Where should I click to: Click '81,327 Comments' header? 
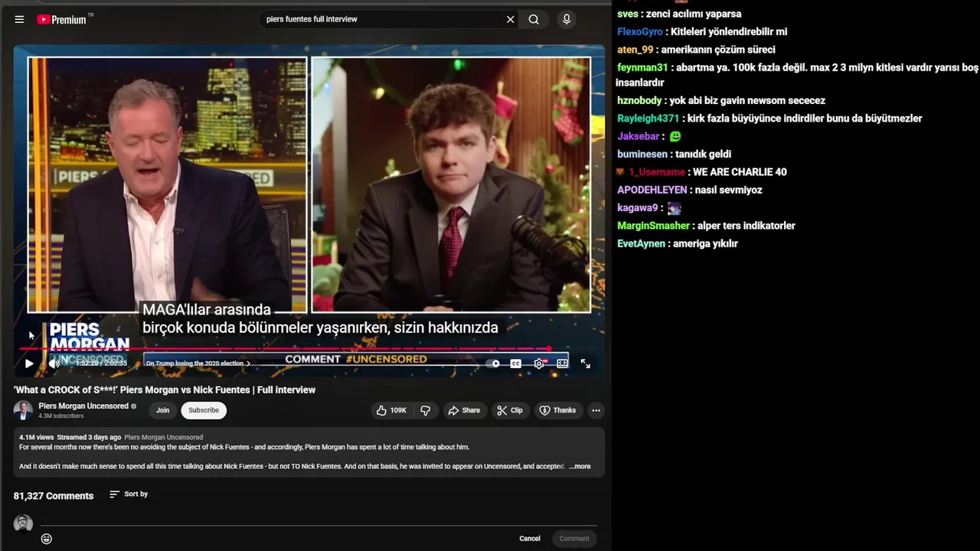(x=54, y=496)
